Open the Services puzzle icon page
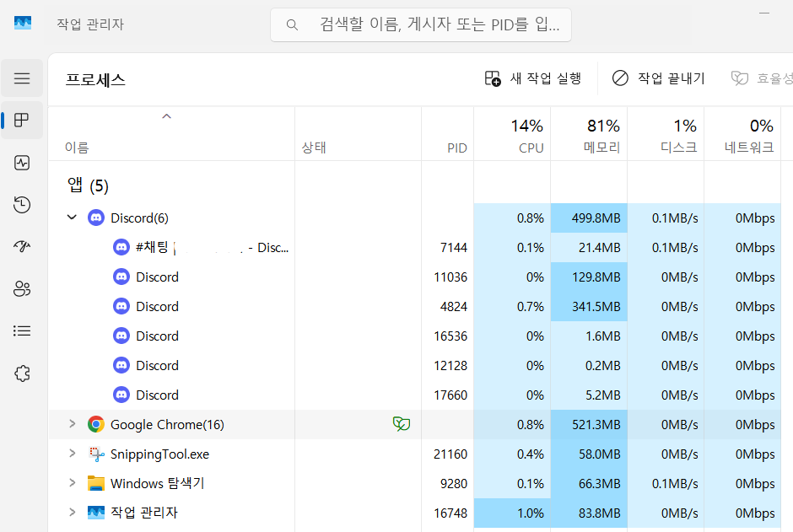The width and height of the screenshot is (793, 532). (x=22, y=373)
